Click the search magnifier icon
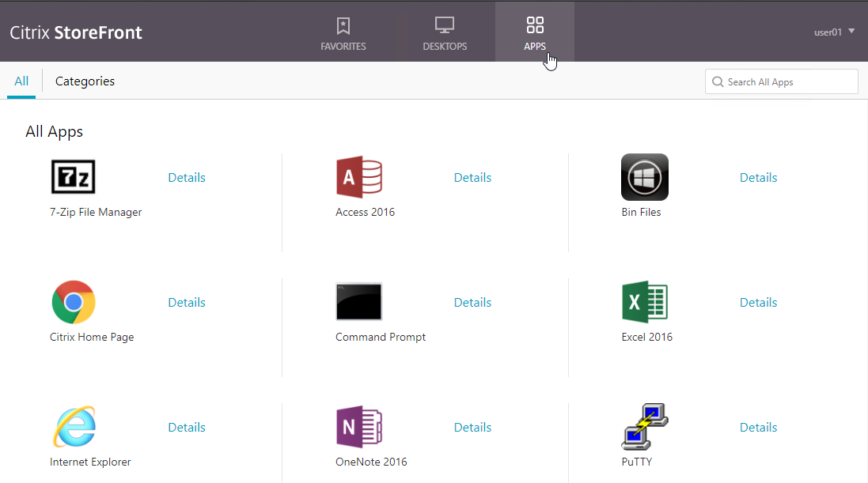 tap(718, 82)
